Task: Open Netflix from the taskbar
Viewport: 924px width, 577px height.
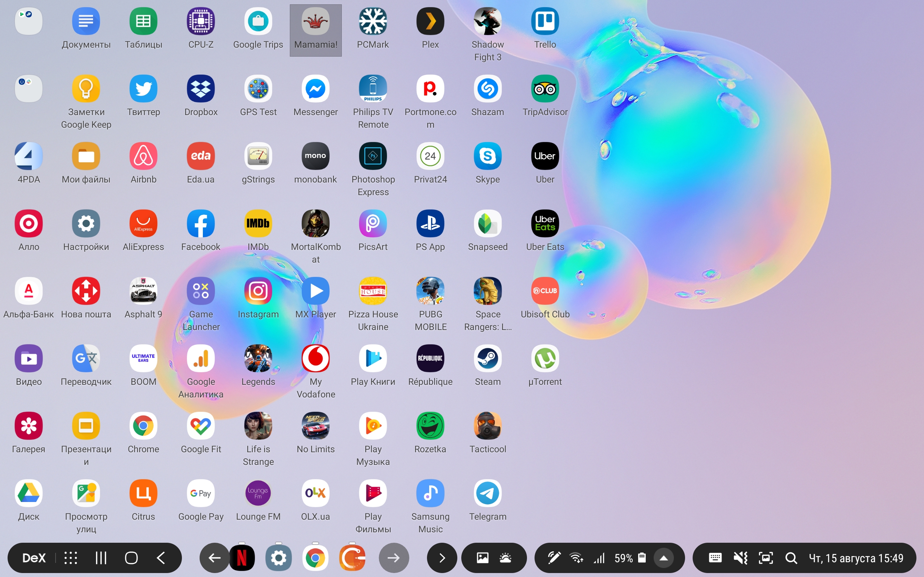Action: pyautogui.click(x=242, y=558)
